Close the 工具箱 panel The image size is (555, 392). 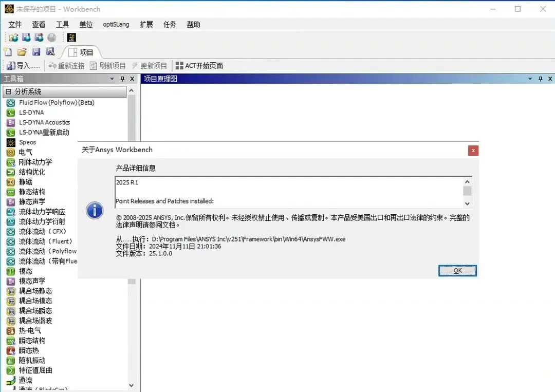[x=132, y=79]
